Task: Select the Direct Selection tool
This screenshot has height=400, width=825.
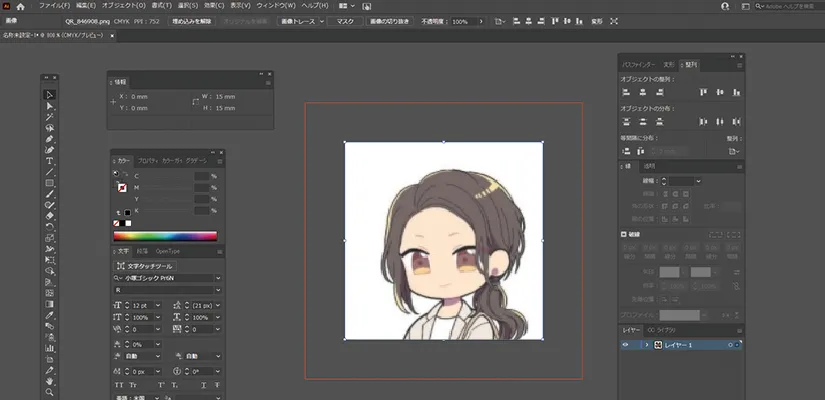Action: [x=49, y=106]
